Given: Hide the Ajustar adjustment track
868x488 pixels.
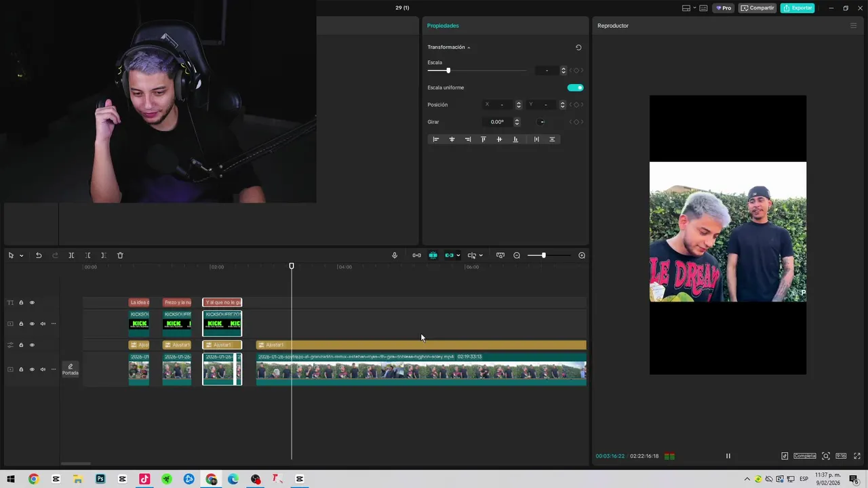Looking at the screenshot, I should click(x=32, y=345).
